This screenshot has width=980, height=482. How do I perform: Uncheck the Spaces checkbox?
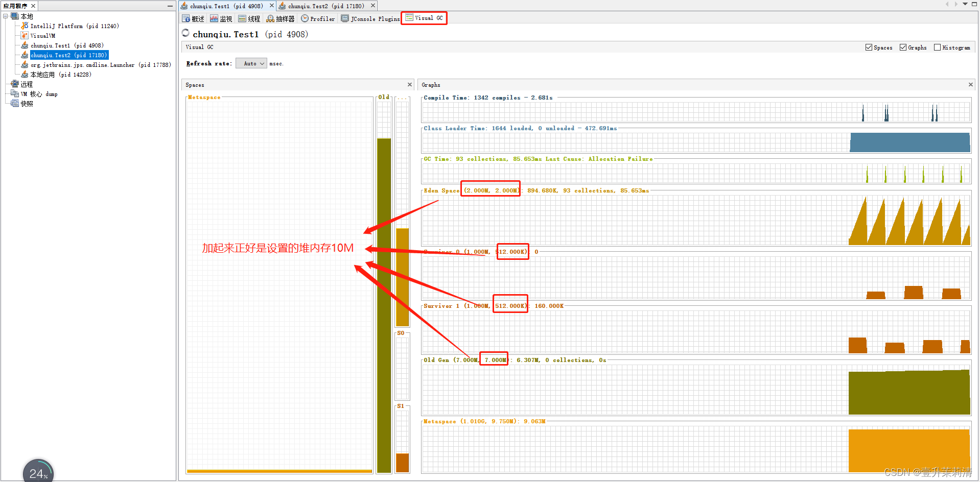click(x=869, y=47)
